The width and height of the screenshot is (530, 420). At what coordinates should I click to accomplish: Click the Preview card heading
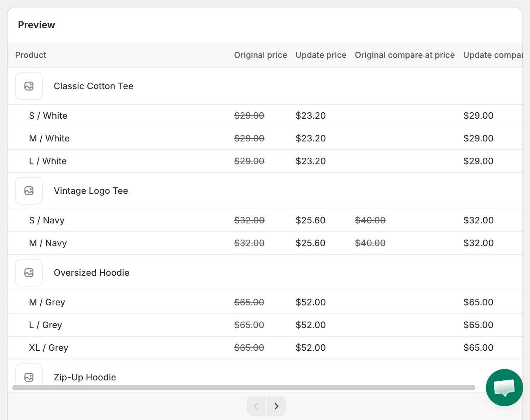pyautogui.click(x=36, y=25)
